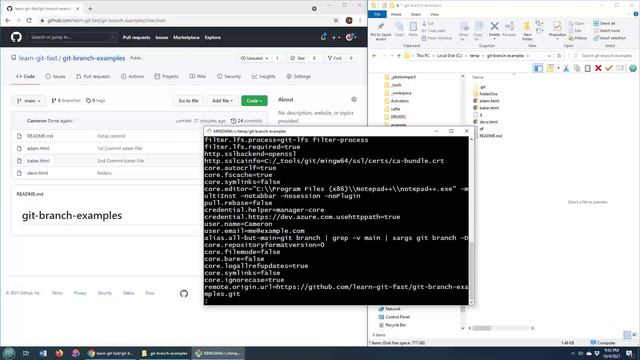Click History in Explorer ribbon
The width and height of the screenshot is (640, 360).
click(577, 38)
